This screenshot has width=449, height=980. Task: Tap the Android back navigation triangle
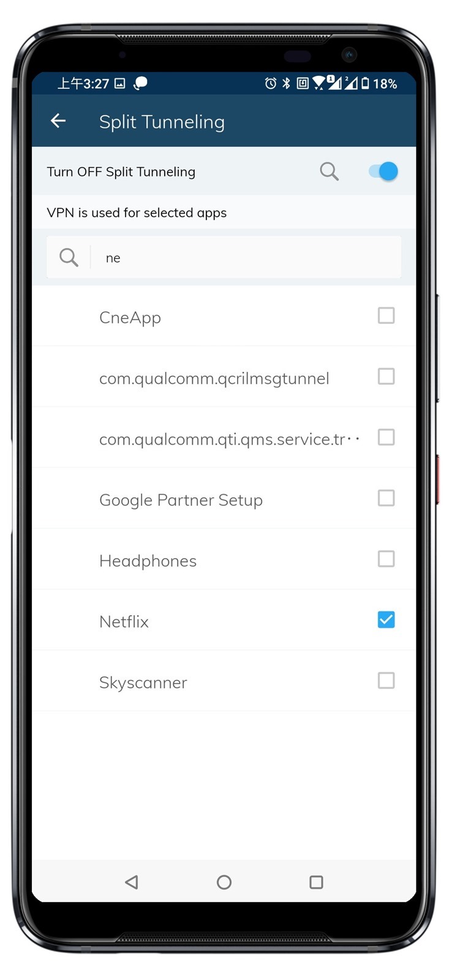[131, 881]
